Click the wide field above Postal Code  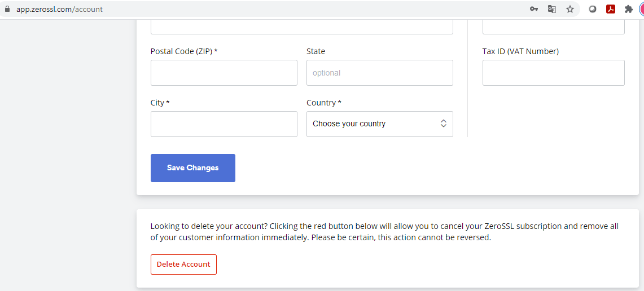click(x=302, y=27)
